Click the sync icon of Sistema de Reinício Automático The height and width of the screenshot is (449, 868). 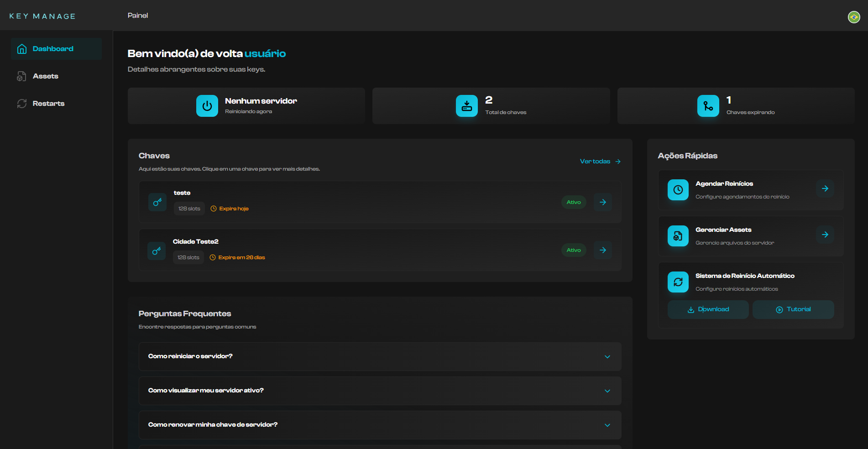point(678,282)
